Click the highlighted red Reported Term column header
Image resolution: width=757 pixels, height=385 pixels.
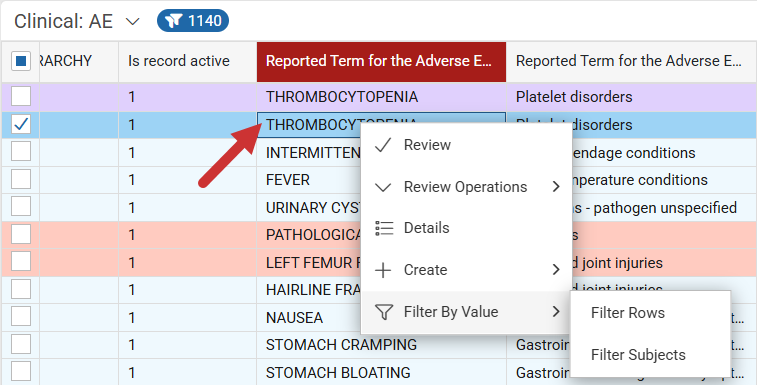pyautogui.click(x=381, y=61)
